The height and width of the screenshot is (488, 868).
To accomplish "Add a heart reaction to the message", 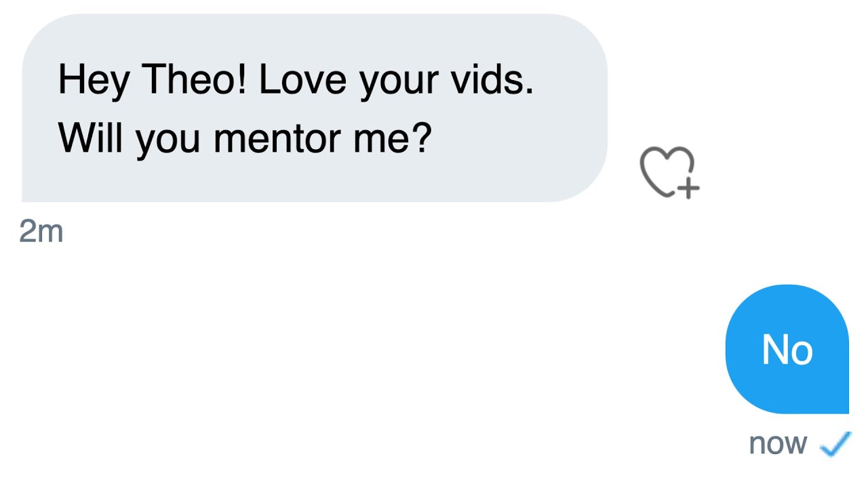I will [x=667, y=171].
